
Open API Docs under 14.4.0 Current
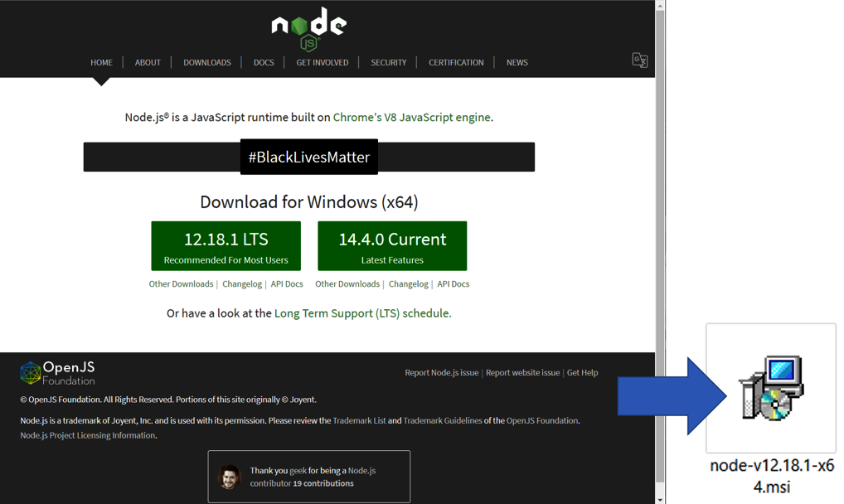pos(454,283)
